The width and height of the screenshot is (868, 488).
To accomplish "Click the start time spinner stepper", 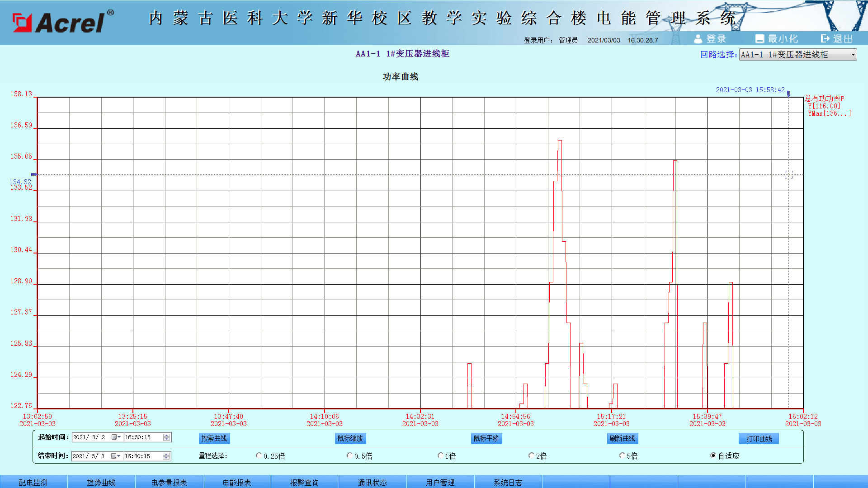I will tap(166, 437).
